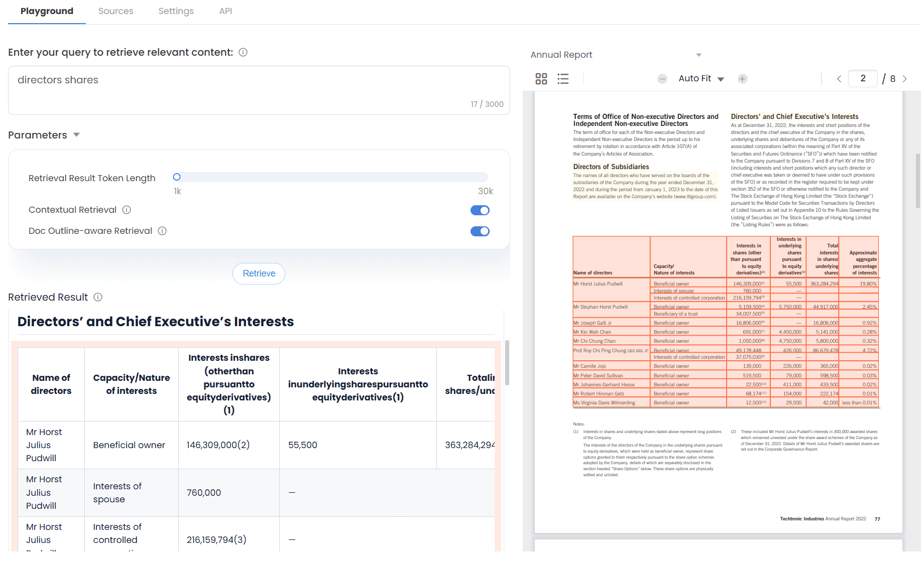The width and height of the screenshot is (924, 561).
Task: Turn off Doc Outline-aware Retrieval
Action: pos(480,231)
